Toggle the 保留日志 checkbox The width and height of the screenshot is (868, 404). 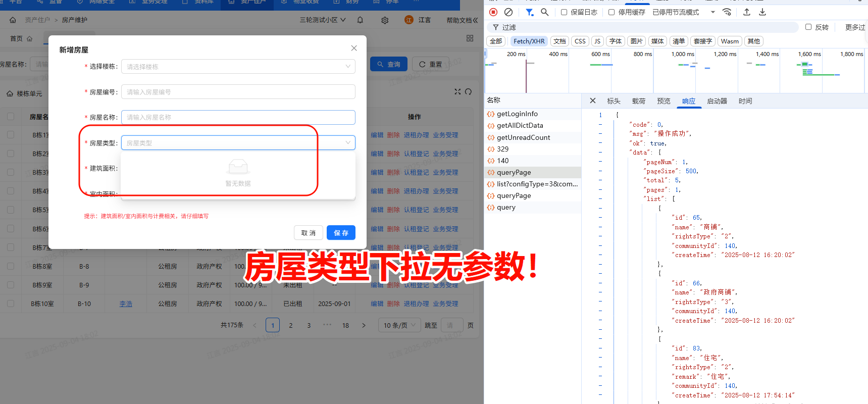coord(564,12)
